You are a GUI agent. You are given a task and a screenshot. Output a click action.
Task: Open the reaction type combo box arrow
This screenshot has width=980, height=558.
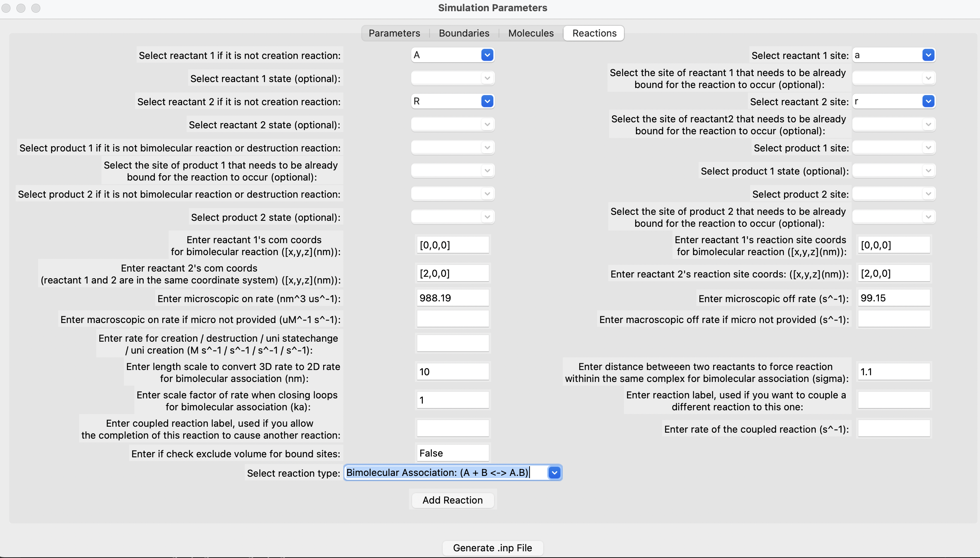pyautogui.click(x=555, y=473)
